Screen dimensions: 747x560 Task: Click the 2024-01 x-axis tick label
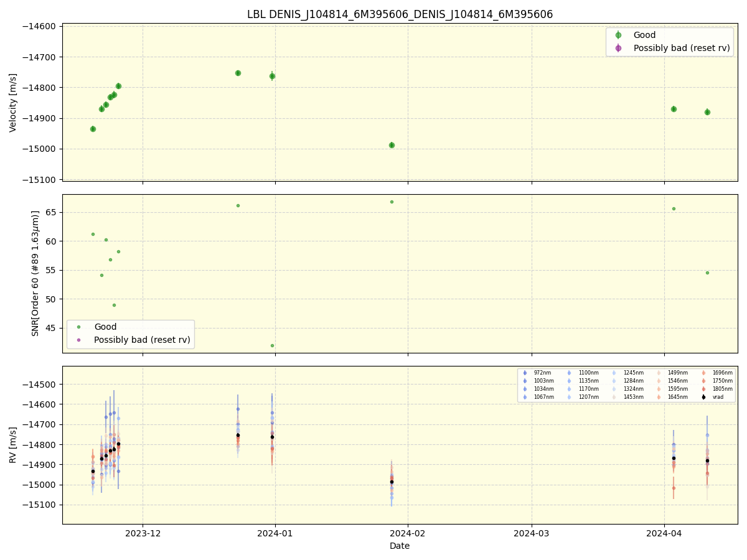(x=275, y=533)
